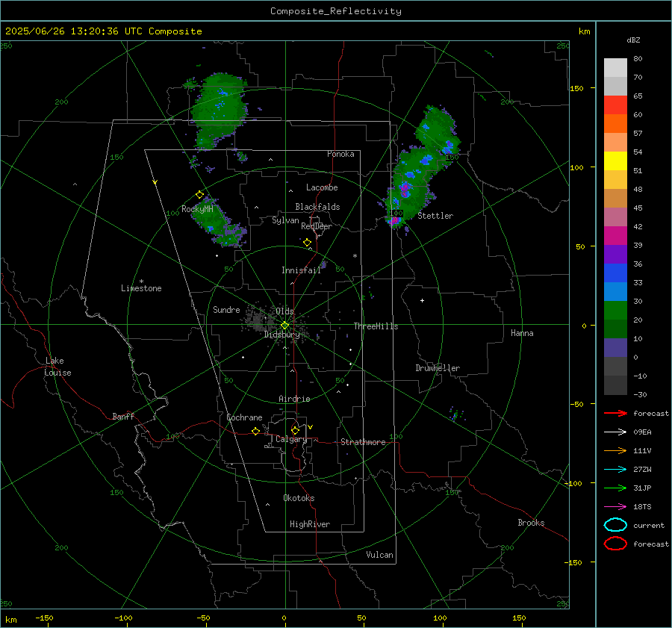This screenshot has width=672, height=628.
Task: Click the ThreeHills town label
Action: pyautogui.click(x=376, y=326)
